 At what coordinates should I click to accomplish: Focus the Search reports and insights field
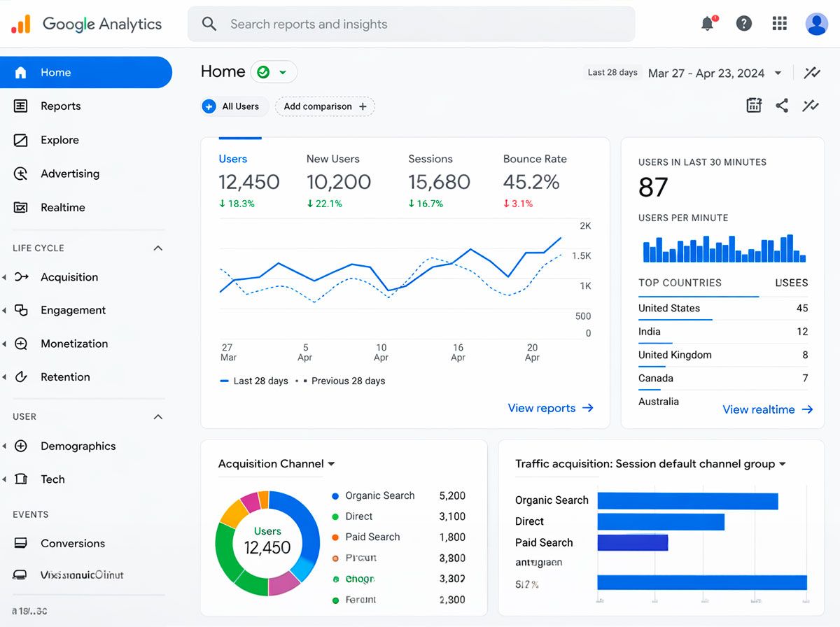[x=411, y=24]
